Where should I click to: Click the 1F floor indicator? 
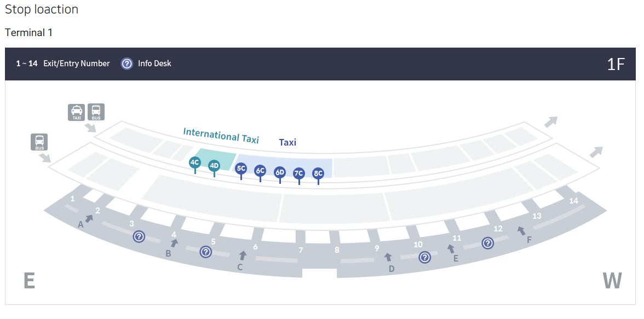(616, 64)
